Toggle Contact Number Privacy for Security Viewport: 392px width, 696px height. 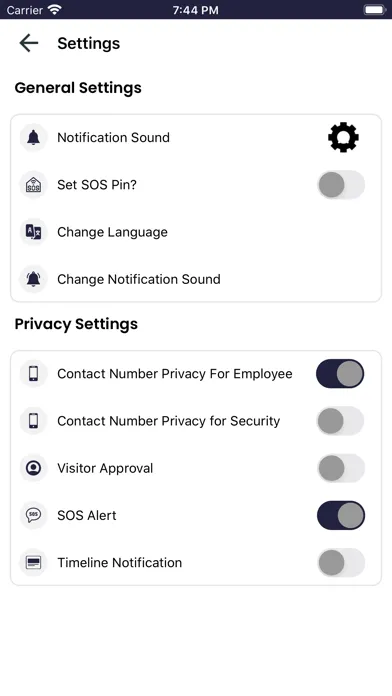[340, 421]
